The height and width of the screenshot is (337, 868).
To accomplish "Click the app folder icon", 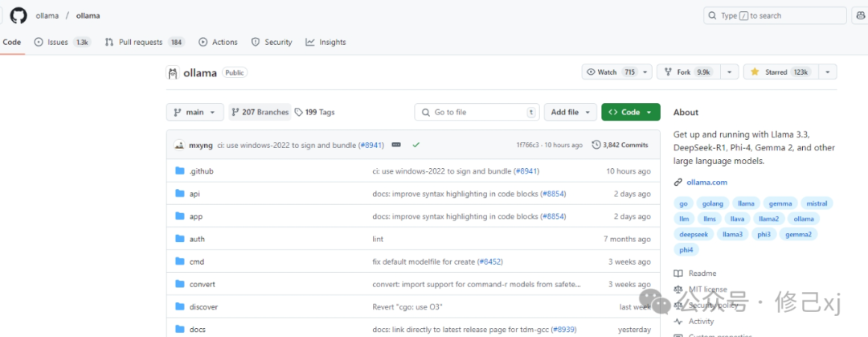I will pyautogui.click(x=179, y=216).
